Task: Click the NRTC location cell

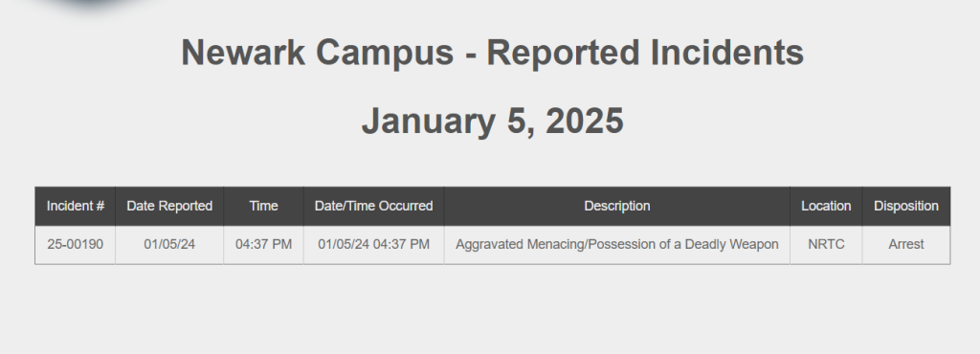Action: (x=826, y=245)
